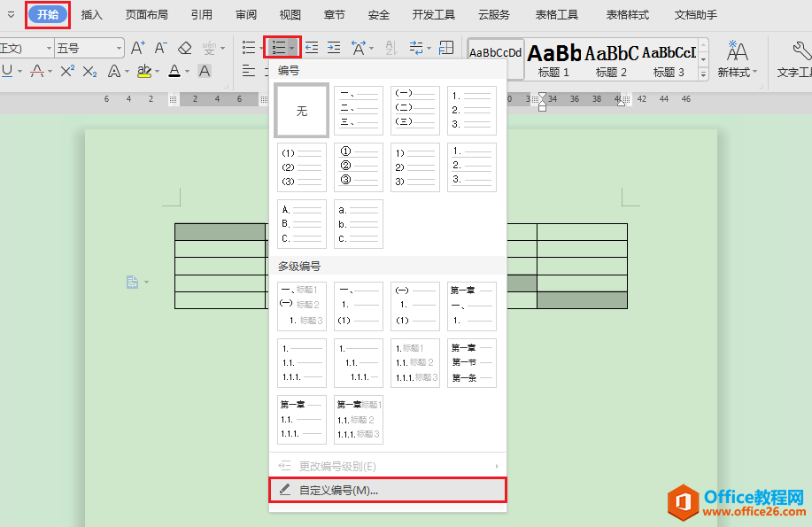The height and width of the screenshot is (527, 812).
Task: Toggle character shading A icon
Action: point(205,71)
